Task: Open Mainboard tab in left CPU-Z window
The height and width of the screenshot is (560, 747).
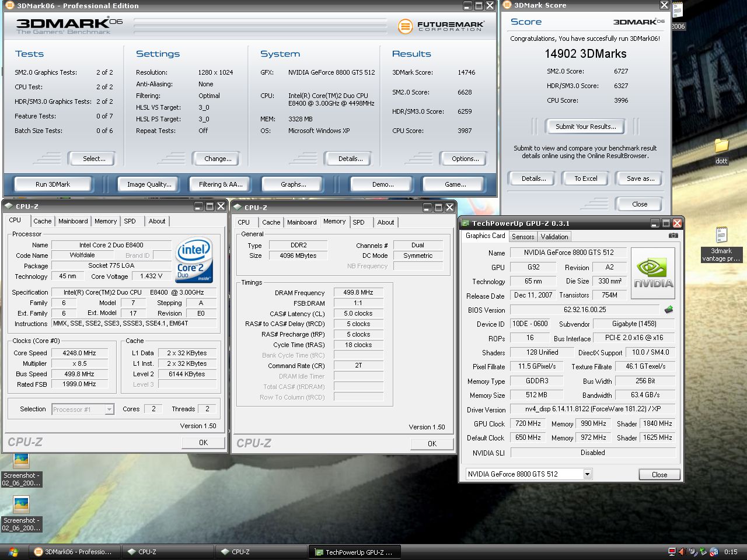Action: click(x=73, y=221)
